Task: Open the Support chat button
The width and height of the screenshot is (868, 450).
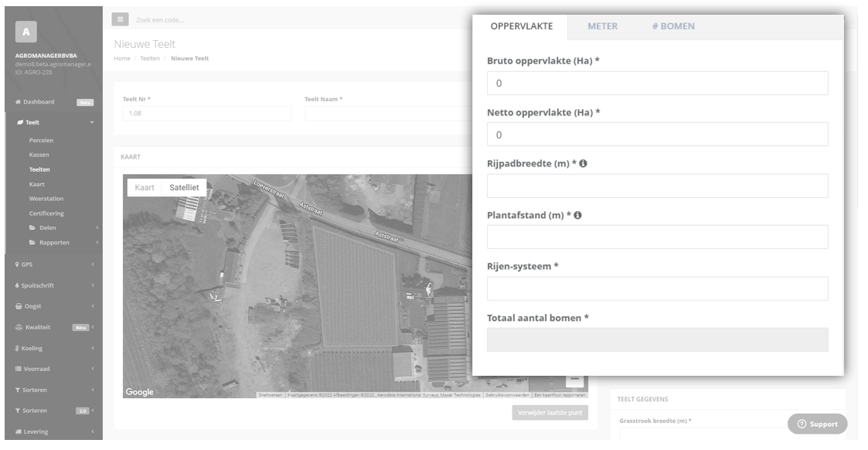Action: 817,424
